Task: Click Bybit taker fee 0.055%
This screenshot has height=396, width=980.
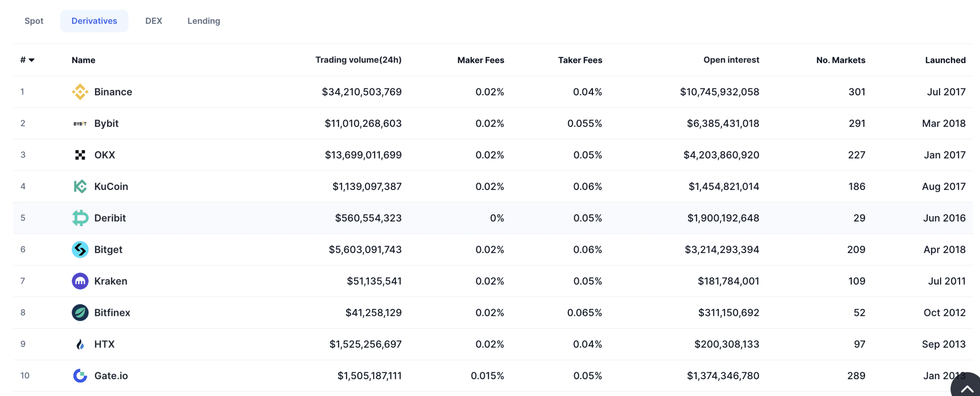Action: click(x=585, y=124)
